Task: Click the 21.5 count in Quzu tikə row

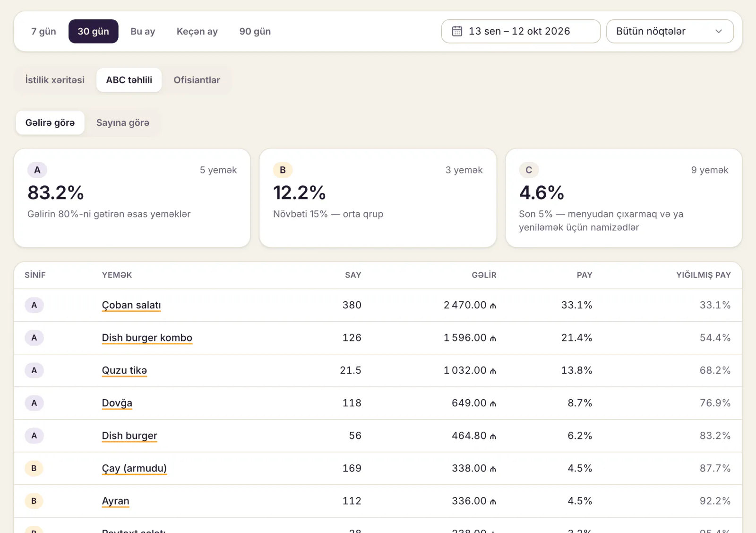Action: pyautogui.click(x=351, y=370)
